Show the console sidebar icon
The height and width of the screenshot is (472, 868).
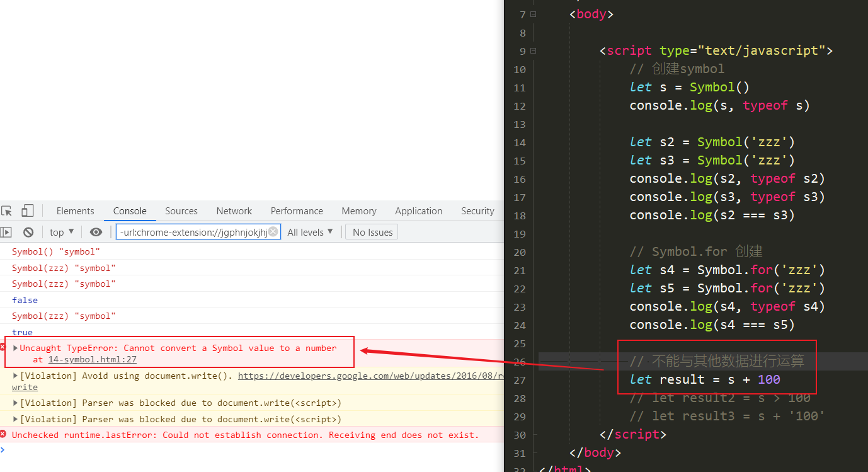pyautogui.click(x=6, y=233)
